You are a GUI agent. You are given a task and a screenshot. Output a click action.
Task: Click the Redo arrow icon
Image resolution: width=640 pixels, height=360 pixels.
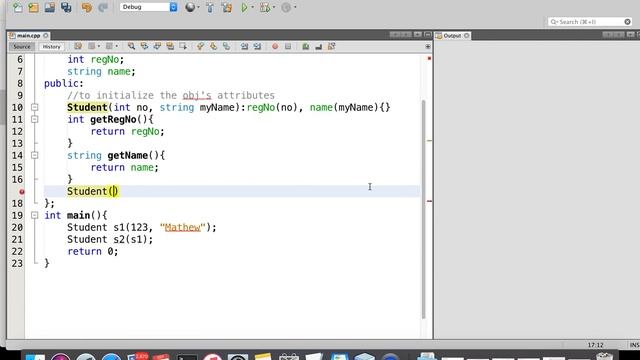(x=103, y=7)
